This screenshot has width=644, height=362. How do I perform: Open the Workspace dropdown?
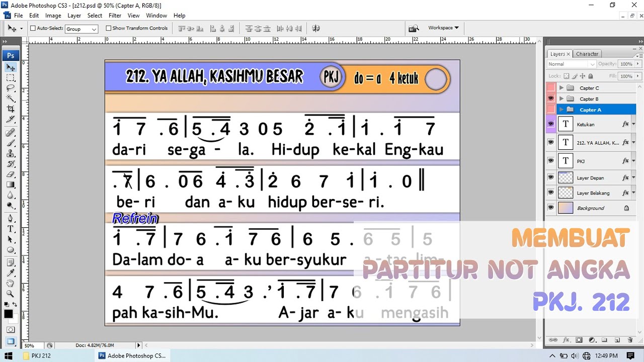tap(443, 28)
